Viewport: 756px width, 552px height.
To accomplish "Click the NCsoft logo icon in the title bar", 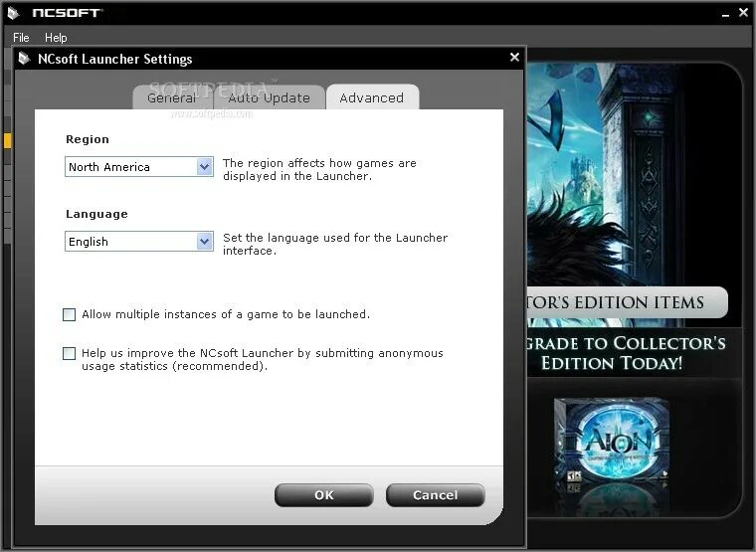I will click(14, 13).
